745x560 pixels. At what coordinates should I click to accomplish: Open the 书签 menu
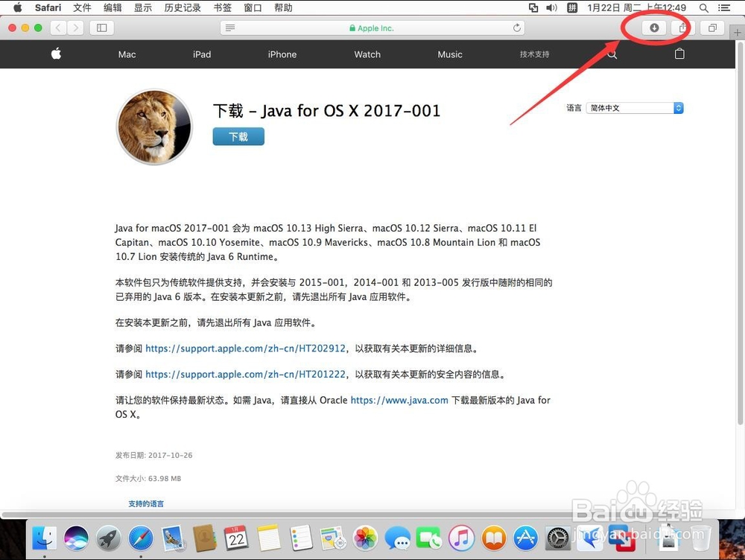pyautogui.click(x=222, y=8)
